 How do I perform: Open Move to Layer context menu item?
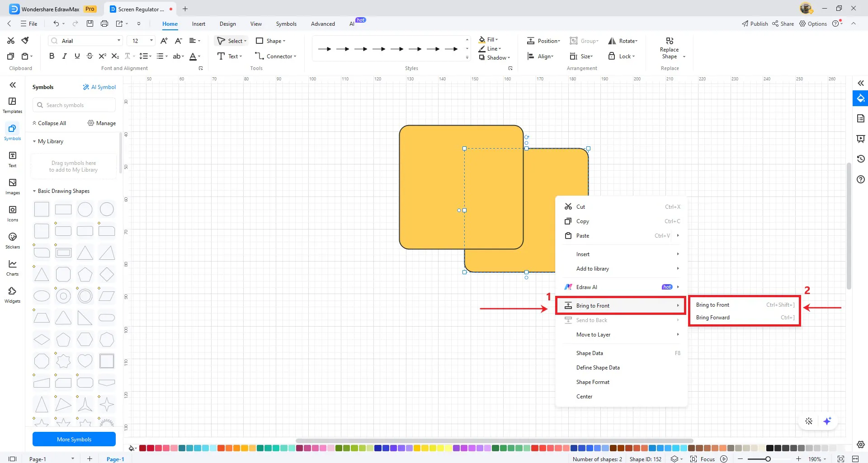[622, 335]
